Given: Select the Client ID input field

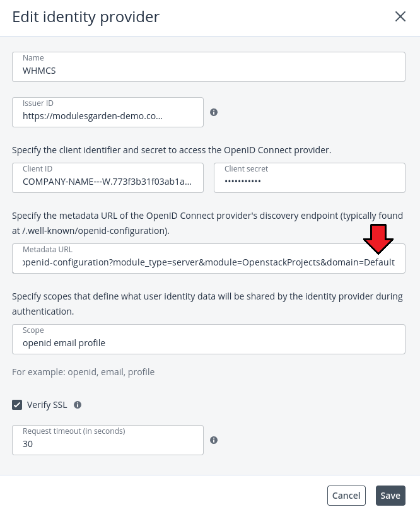Looking at the screenshot, I should coord(107,182).
